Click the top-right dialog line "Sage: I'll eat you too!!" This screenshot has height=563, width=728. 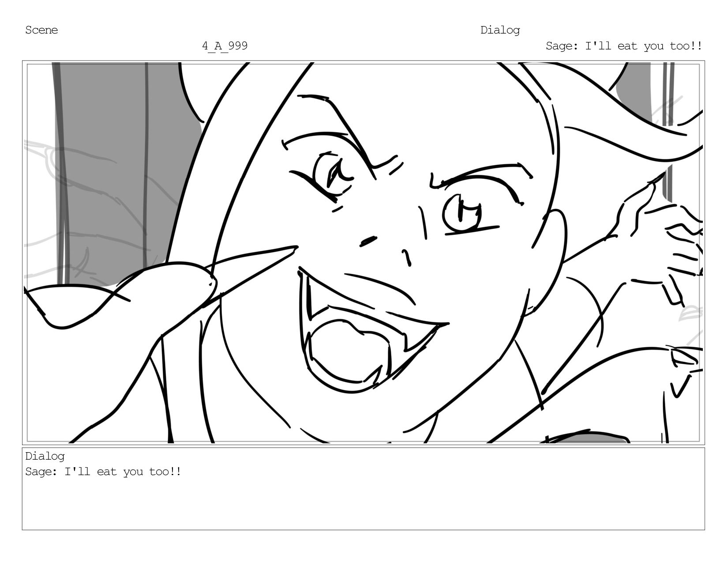click(623, 46)
